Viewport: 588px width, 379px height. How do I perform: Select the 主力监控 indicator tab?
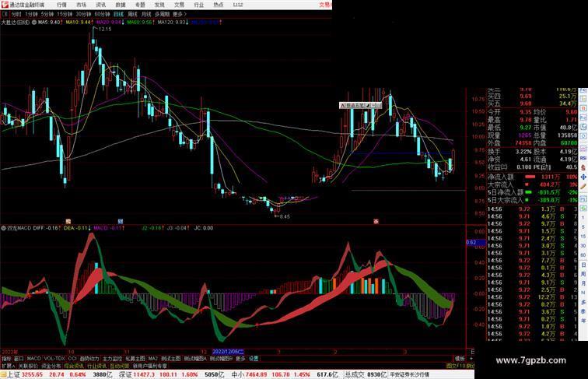coord(112,359)
